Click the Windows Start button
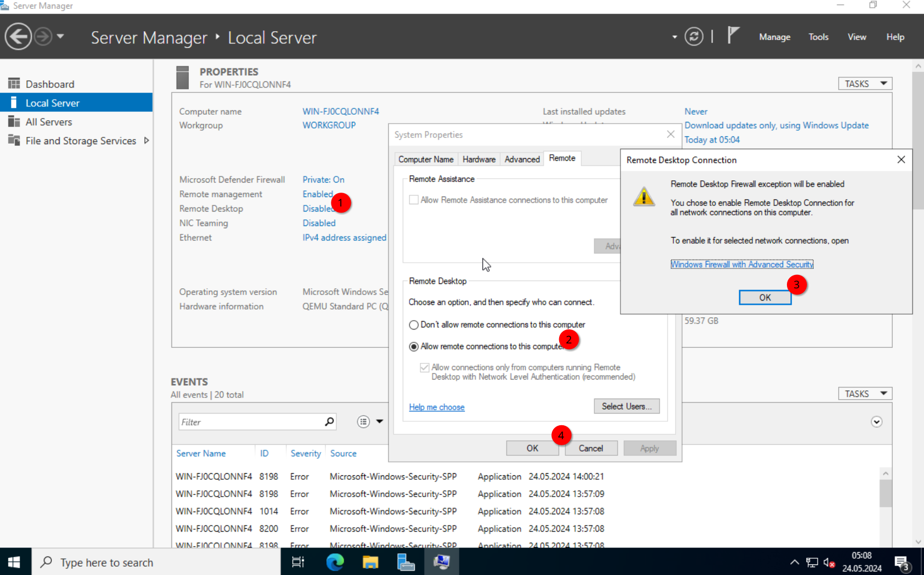Image resolution: width=924 pixels, height=575 pixels. (15, 562)
